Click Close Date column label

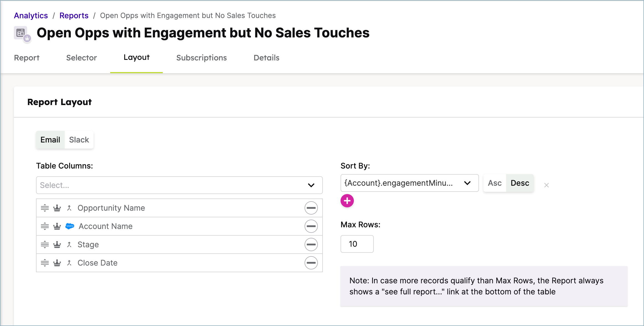pyautogui.click(x=97, y=263)
